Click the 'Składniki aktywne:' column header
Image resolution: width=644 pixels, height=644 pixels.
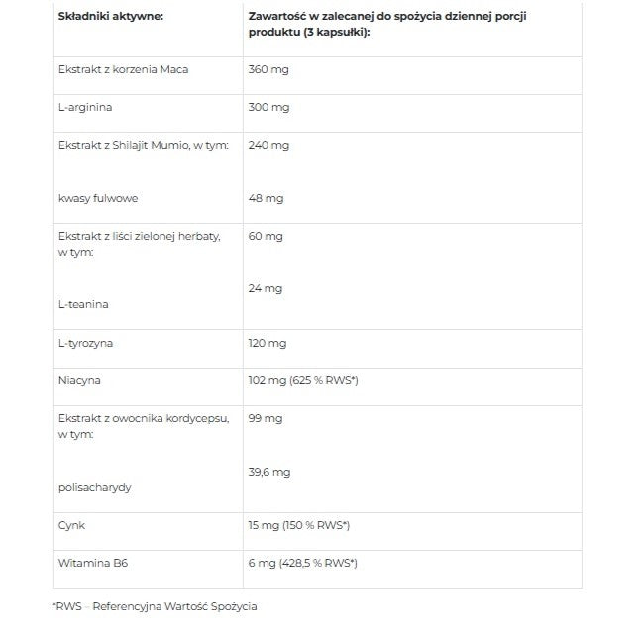coord(110,17)
